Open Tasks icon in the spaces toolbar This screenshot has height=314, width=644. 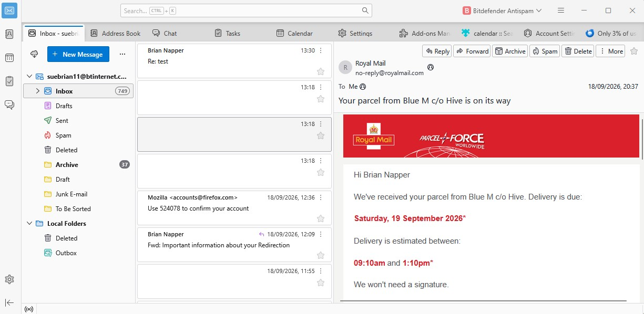click(x=9, y=81)
